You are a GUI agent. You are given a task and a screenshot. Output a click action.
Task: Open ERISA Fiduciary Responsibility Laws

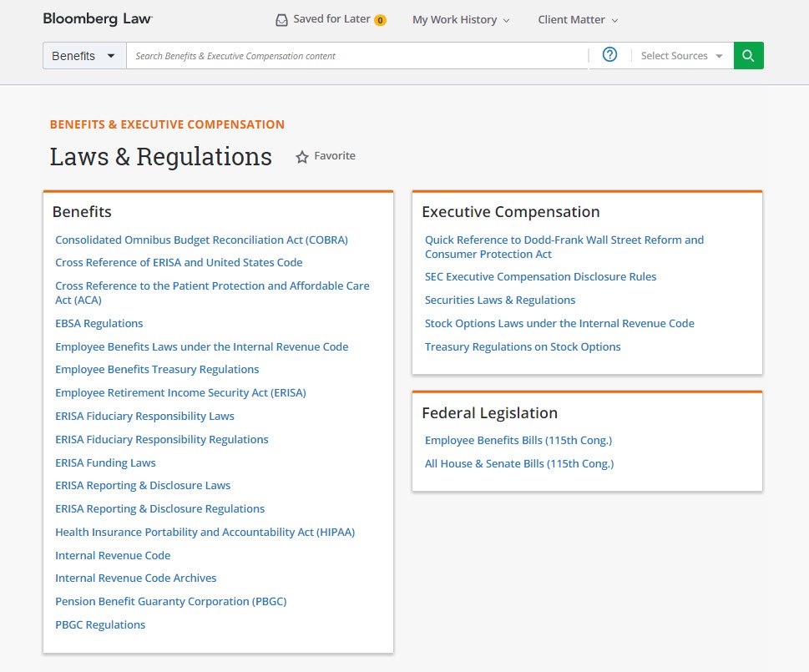[x=144, y=416]
